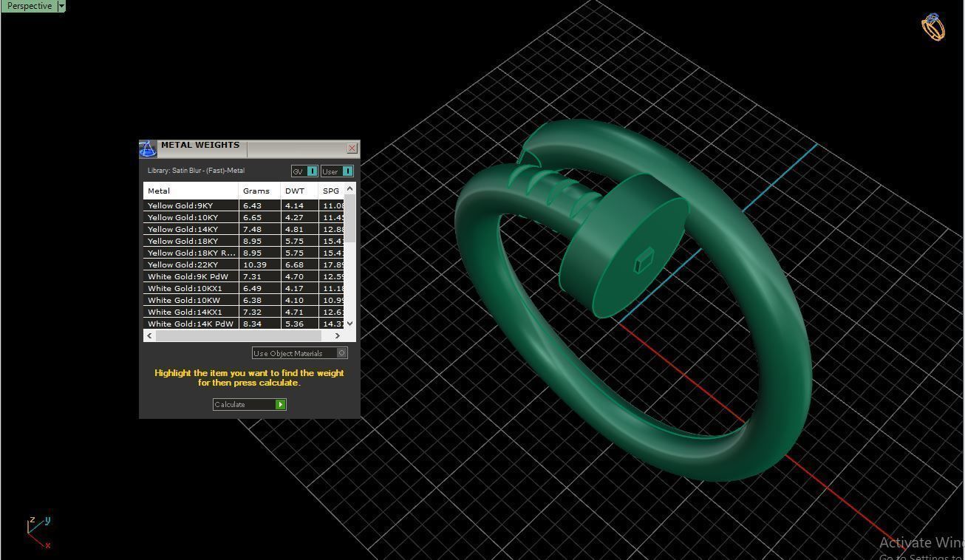965x560 pixels.
Task: Click the 7.31 grams value for 9K PdW
Action: pyautogui.click(x=252, y=276)
